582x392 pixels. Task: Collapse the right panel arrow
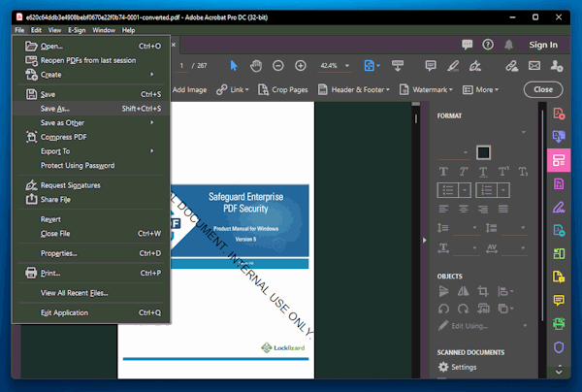pyautogui.click(x=425, y=241)
